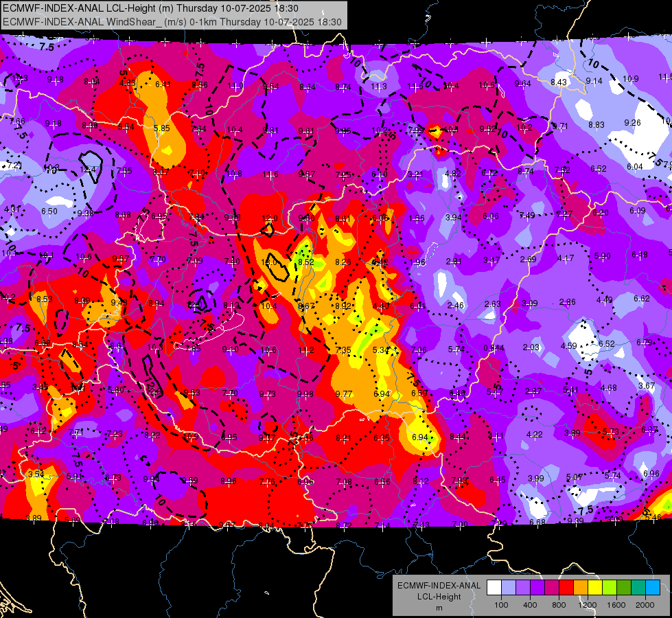The width and height of the screenshot is (672, 618).
Task: Click the legend scale label 2000
Action: coord(645,605)
